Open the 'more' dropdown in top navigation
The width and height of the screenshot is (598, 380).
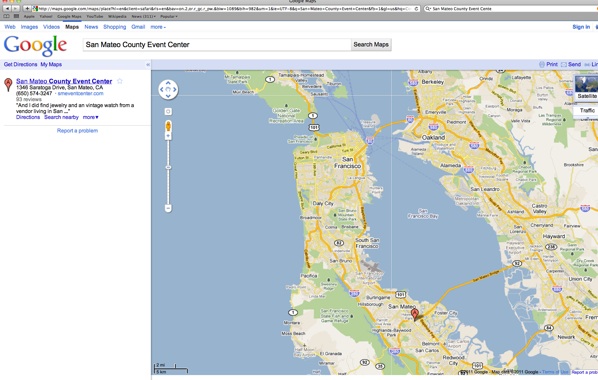coord(158,27)
